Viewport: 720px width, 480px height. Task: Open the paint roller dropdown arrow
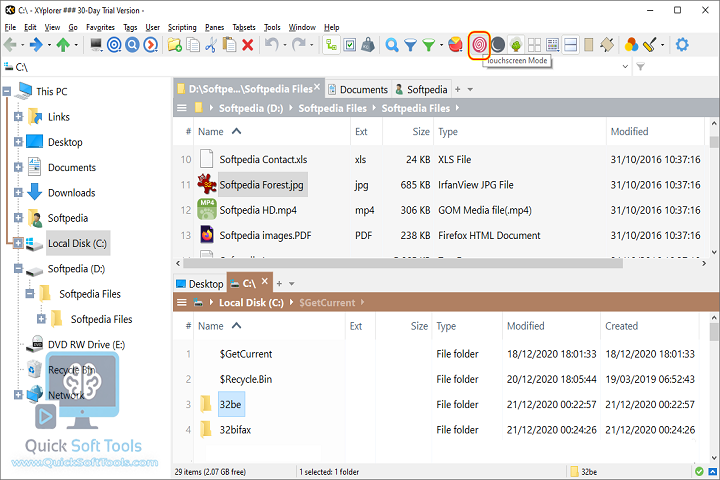(x=662, y=45)
